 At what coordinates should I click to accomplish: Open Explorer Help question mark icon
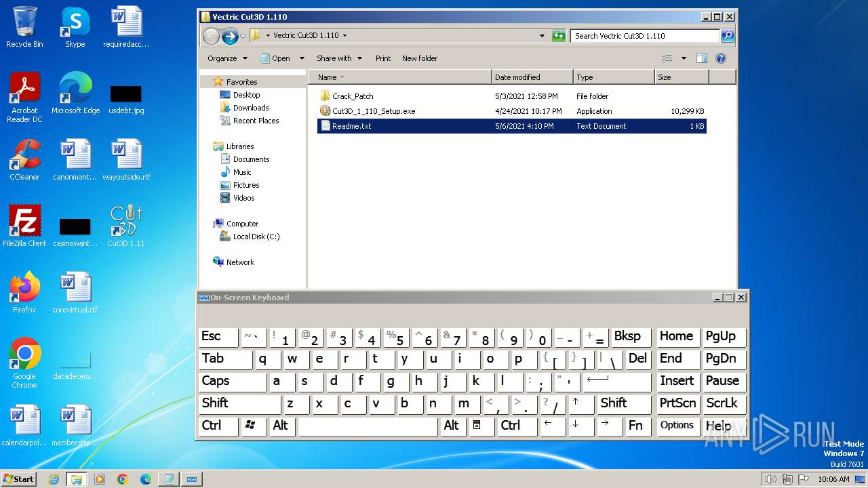721,58
